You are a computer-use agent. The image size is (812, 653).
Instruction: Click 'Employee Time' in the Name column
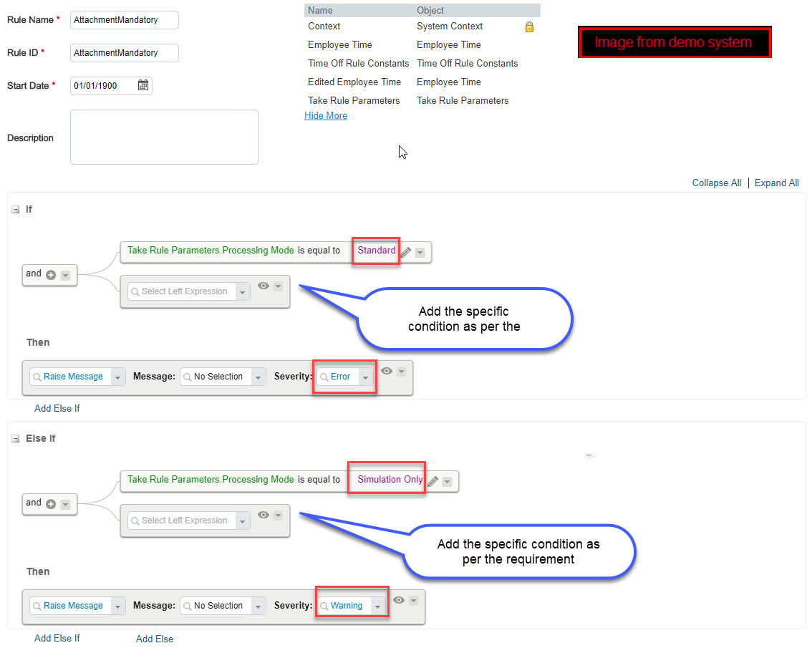pyautogui.click(x=339, y=44)
